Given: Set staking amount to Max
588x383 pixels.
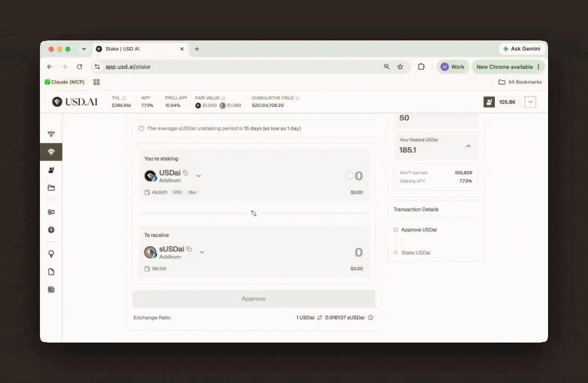Looking at the screenshot, I should pos(192,192).
